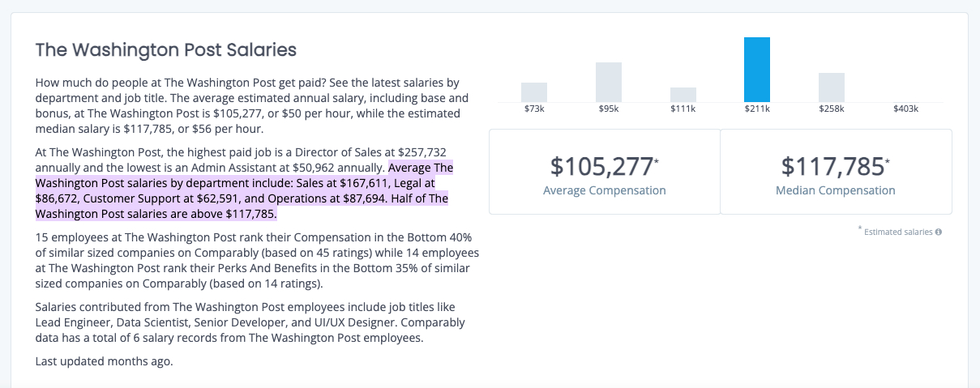
Task: Open the Median Compensation label
Action: coord(836,191)
